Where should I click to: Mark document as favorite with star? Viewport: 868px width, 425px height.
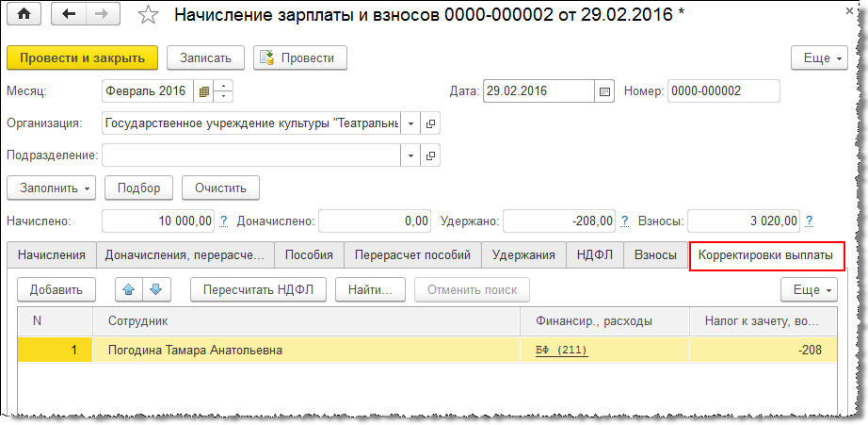point(148,15)
